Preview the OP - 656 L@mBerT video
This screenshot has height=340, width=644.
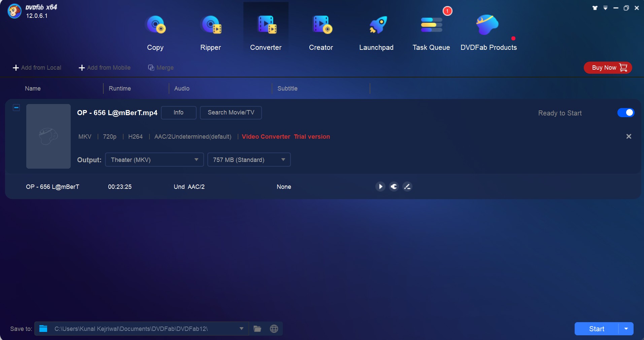click(x=380, y=186)
